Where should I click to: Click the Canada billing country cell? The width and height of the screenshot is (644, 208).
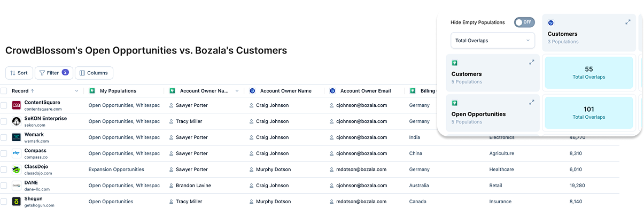click(x=418, y=202)
